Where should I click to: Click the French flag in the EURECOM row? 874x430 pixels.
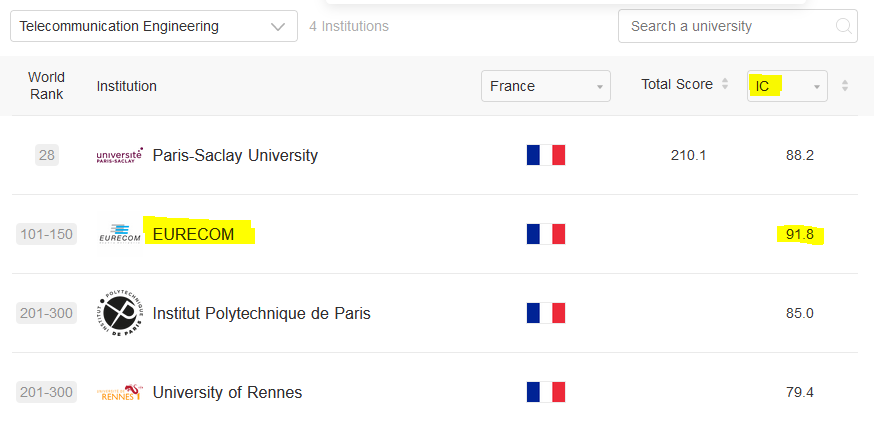click(546, 234)
